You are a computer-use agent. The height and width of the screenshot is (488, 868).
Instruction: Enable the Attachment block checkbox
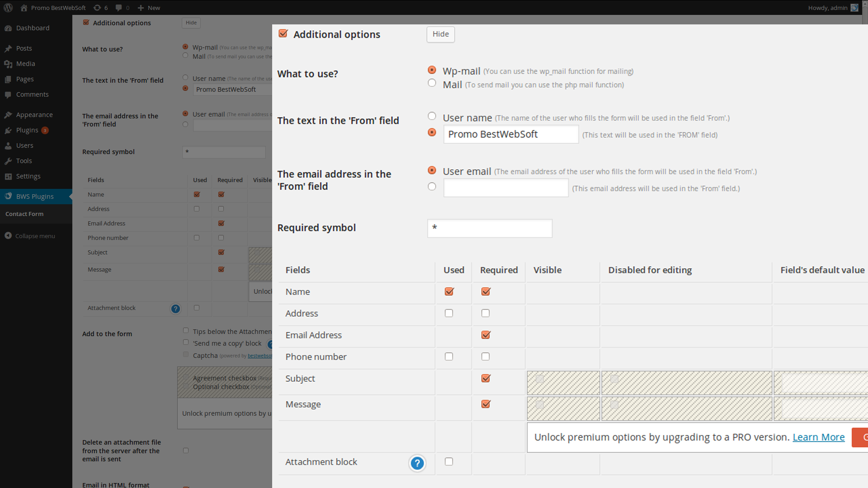tap(448, 461)
